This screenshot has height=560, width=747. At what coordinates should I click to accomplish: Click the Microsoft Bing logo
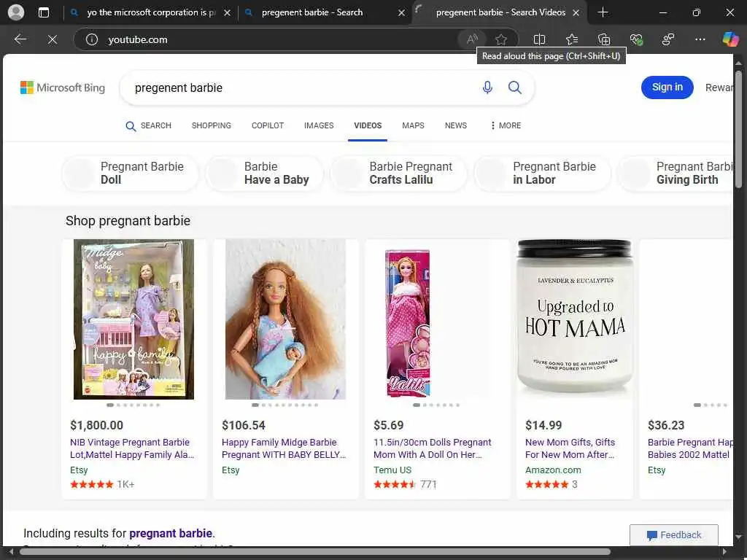(x=63, y=87)
